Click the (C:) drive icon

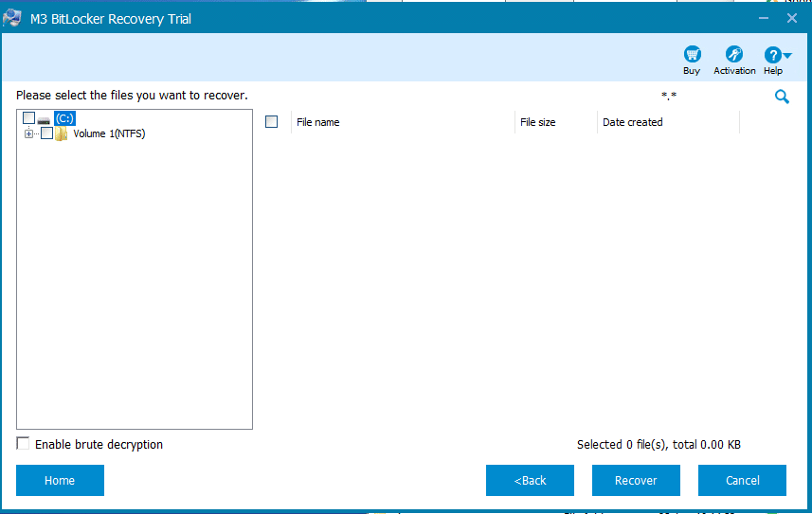point(44,119)
